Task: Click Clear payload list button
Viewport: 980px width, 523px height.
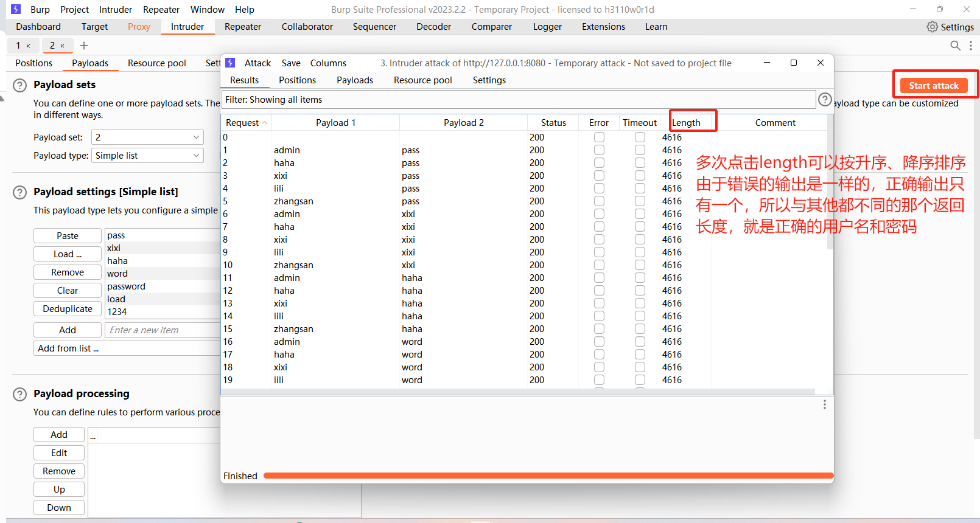Action: coord(68,291)
